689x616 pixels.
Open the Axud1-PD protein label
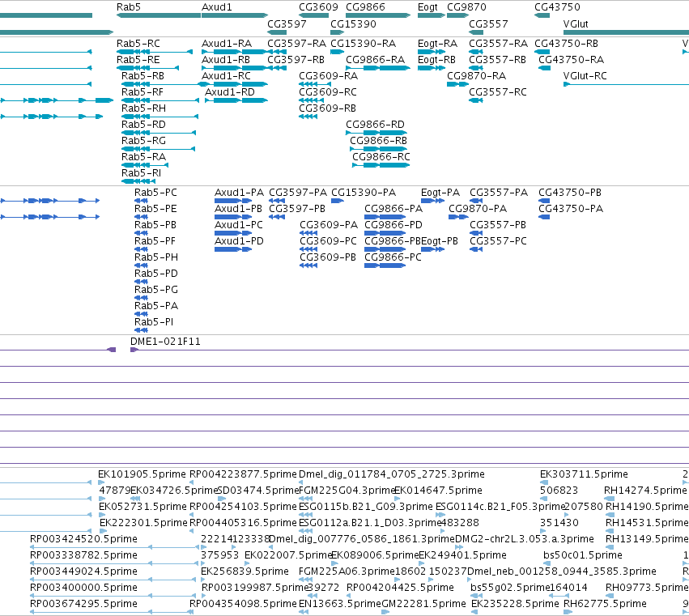239,241
